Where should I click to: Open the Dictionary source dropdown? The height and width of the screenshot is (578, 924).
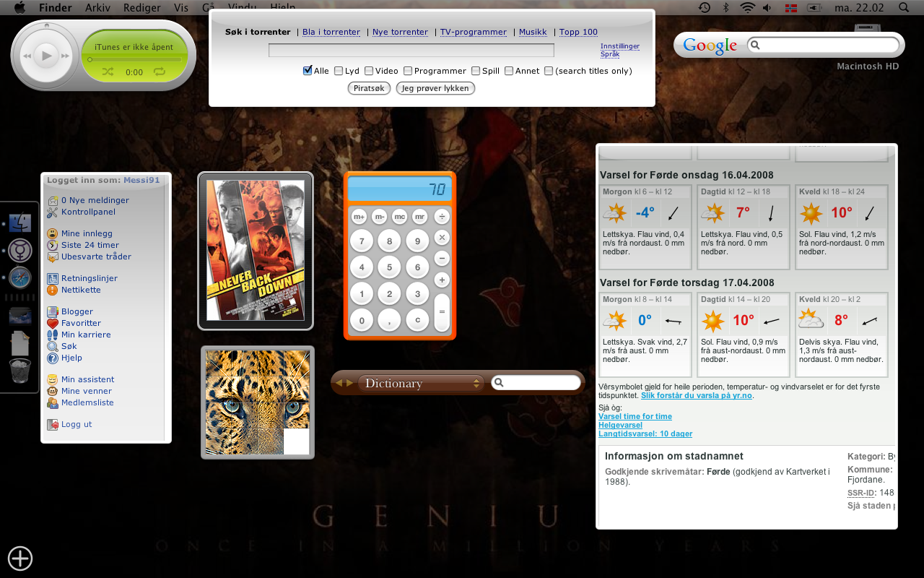(421, 383)
